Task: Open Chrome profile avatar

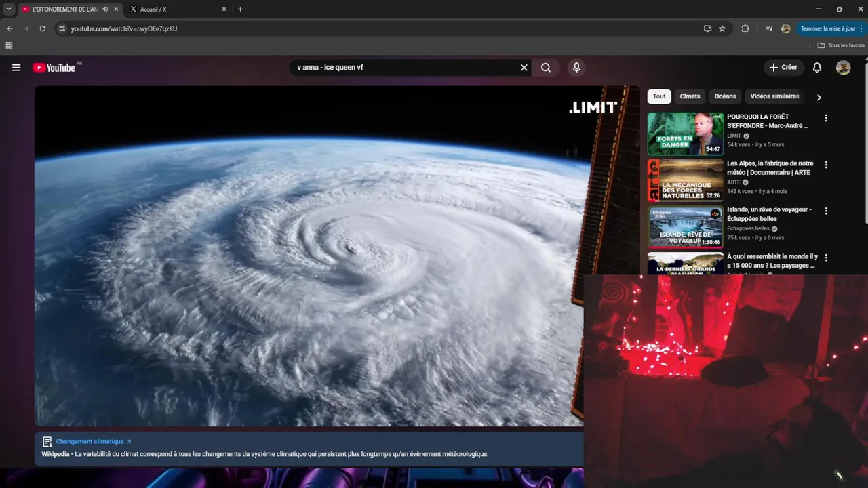Action: click(x=785, y=28)
